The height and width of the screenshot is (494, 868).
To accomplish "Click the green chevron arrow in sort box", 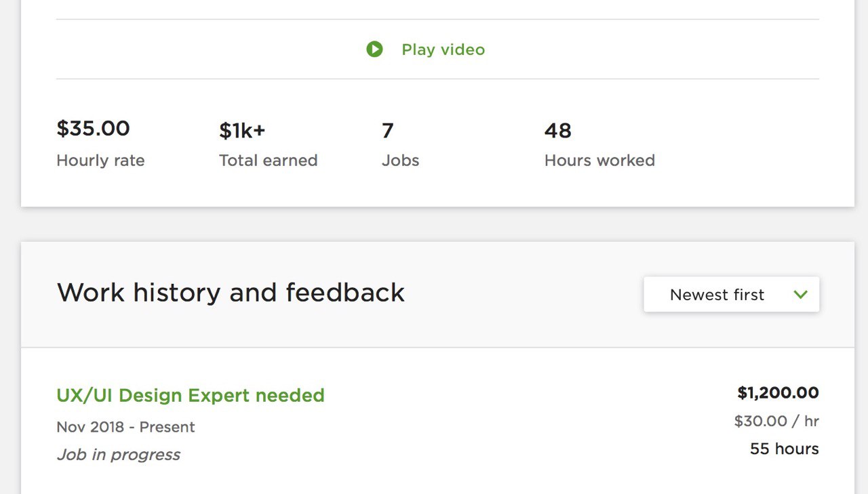I will point(801,295).
